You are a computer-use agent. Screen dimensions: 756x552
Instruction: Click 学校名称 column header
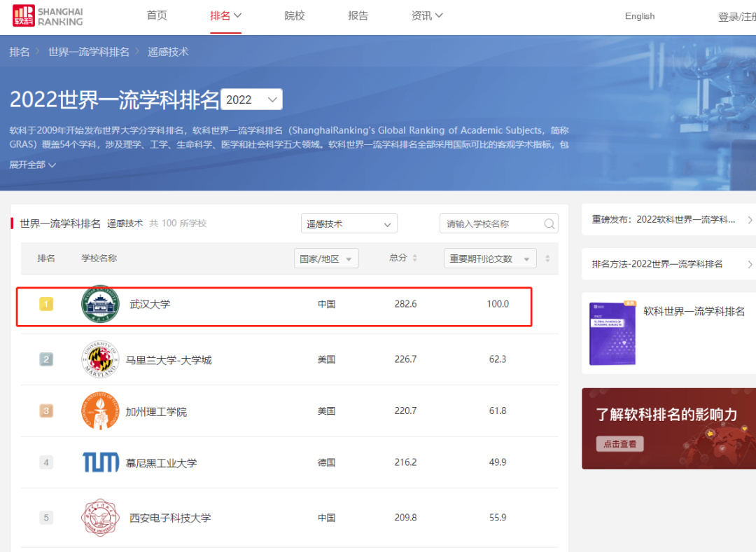[x=99, y=258]
